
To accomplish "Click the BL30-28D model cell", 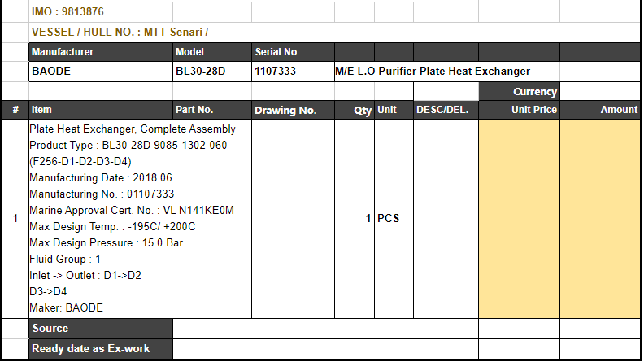I will pyautogui.click(x=212, y=72).
